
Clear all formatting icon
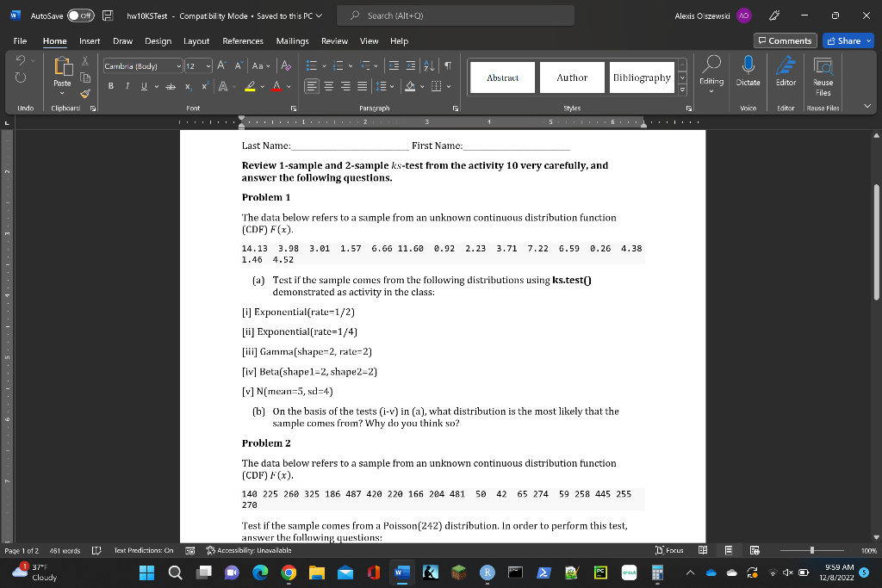point(286,65)
